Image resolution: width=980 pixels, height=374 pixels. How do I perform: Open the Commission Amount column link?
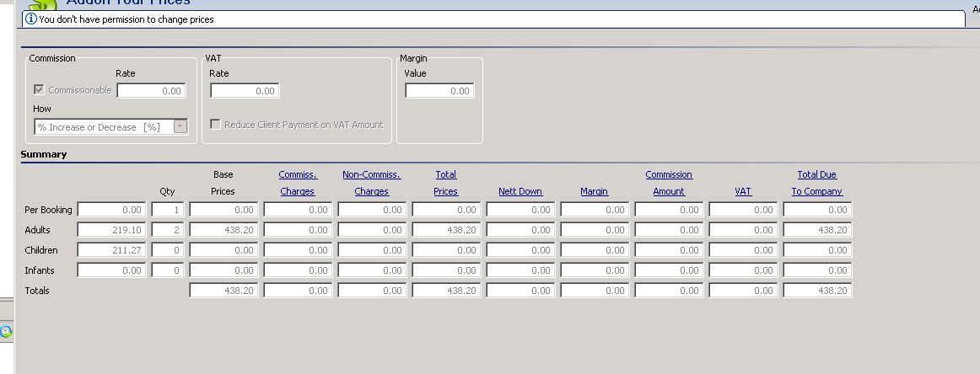(x=669, y=183)
